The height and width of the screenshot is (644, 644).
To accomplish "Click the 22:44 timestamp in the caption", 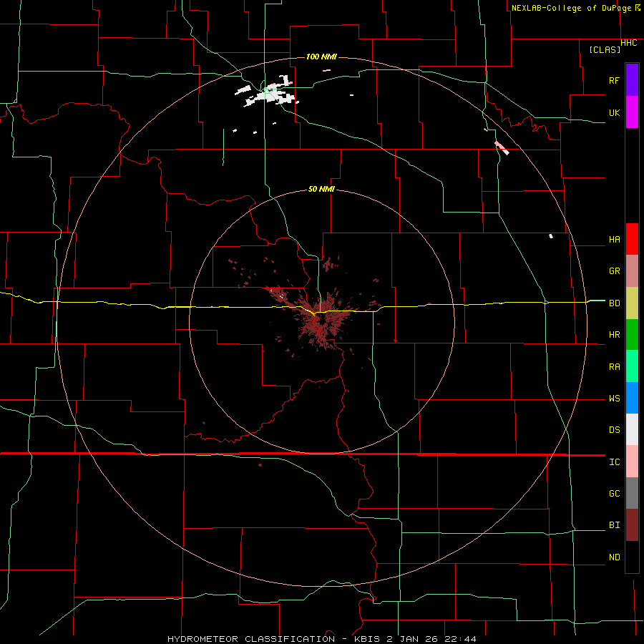I will pyautogui.click(x=462, y=639).
